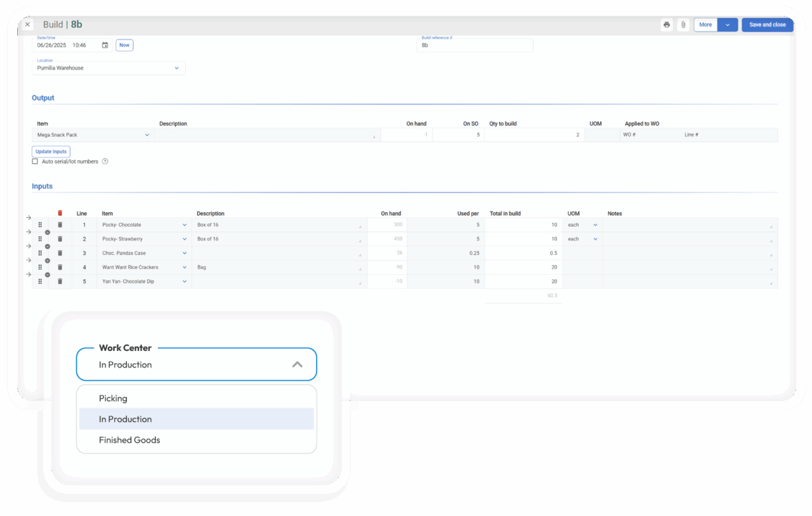Image resolution: width=812 pixels, height=516 pixels.
Task: Expand the Mega Snack Pack item dropdown
Action: pyautogui.click(x=147, y=135)
